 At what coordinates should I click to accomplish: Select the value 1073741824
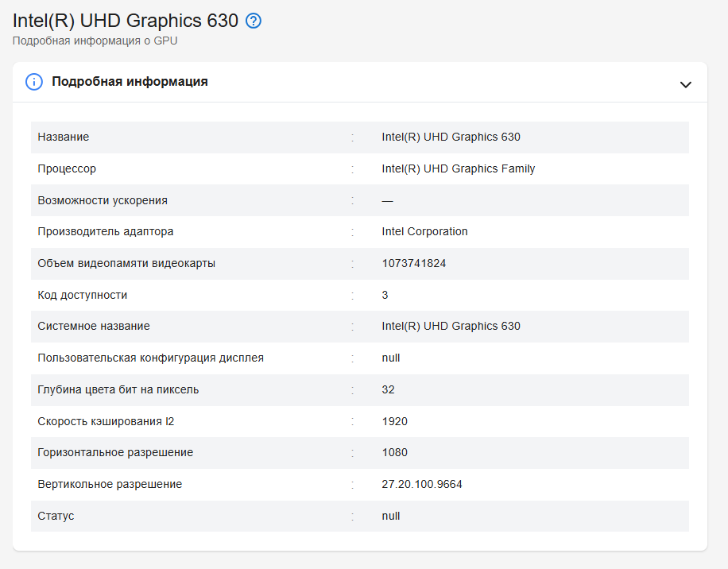click(414, 263)
